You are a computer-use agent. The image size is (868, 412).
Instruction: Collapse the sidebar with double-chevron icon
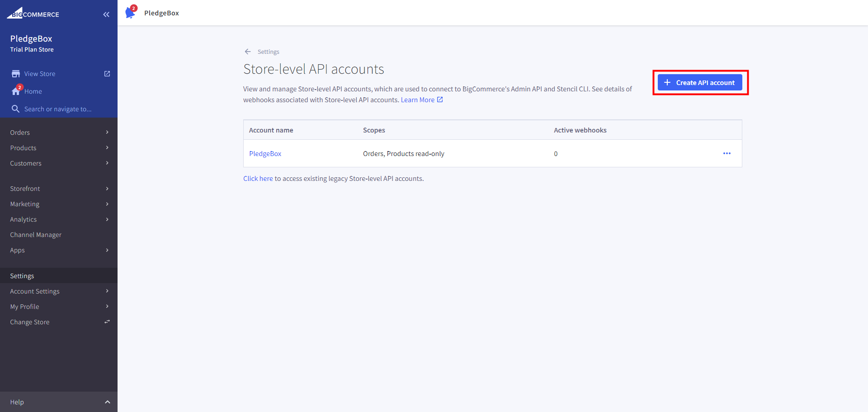coord(106,14)
